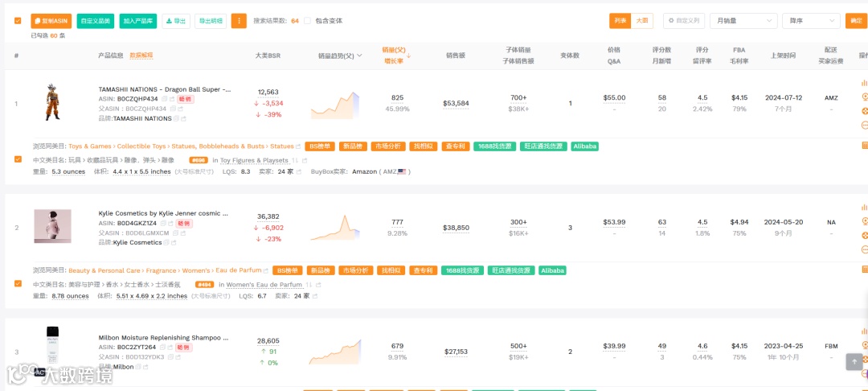Click the scroll-to-top arrow button
This screenshot has height=391, width=868.
point(854,362)
